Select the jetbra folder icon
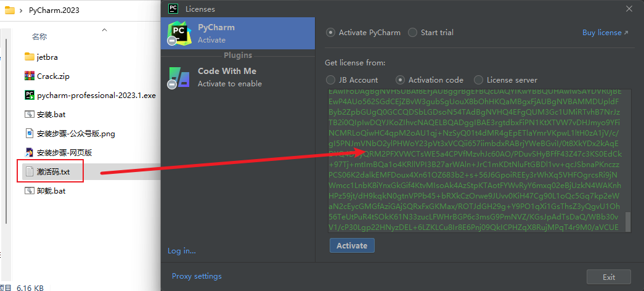The height and width of the screenshot is (291, 644). [x=29, y=57]
